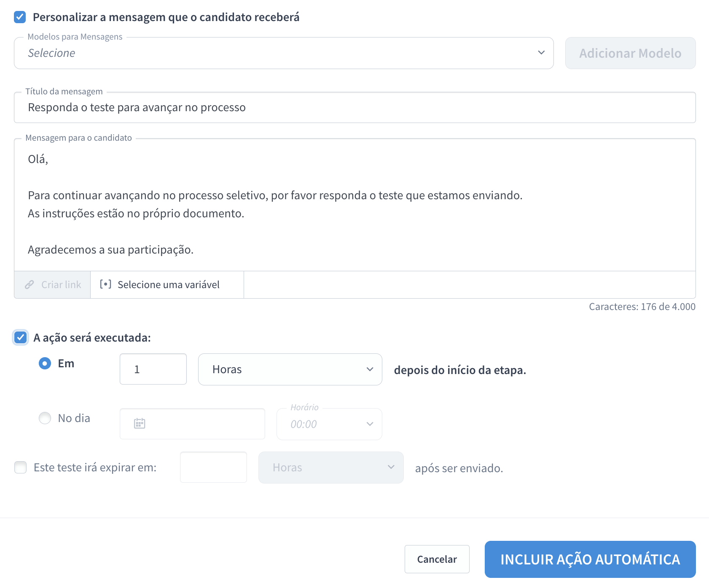The height and width of the screenshot is (588, 709).
Task: Uncheck Personalizar a mensagem checkbox
Action: tap(20, 17)
